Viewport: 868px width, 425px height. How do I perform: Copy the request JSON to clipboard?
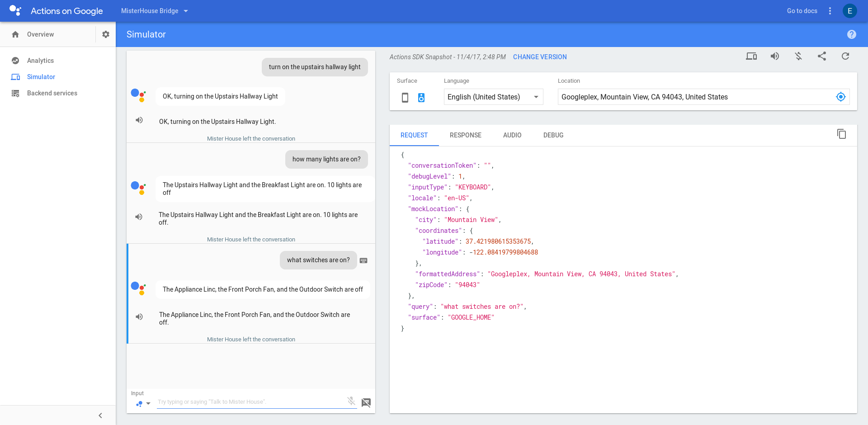[841, 134]
